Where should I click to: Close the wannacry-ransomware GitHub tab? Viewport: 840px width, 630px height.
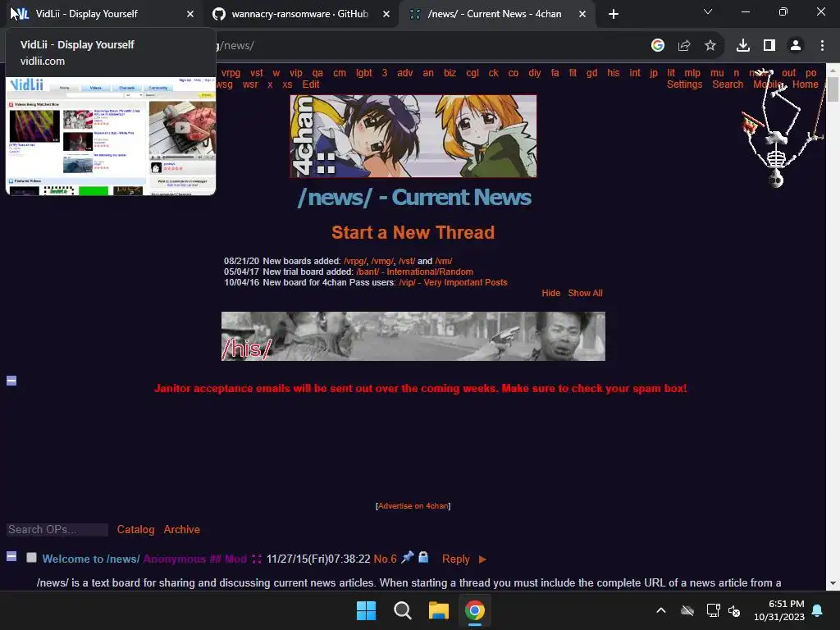386,15
